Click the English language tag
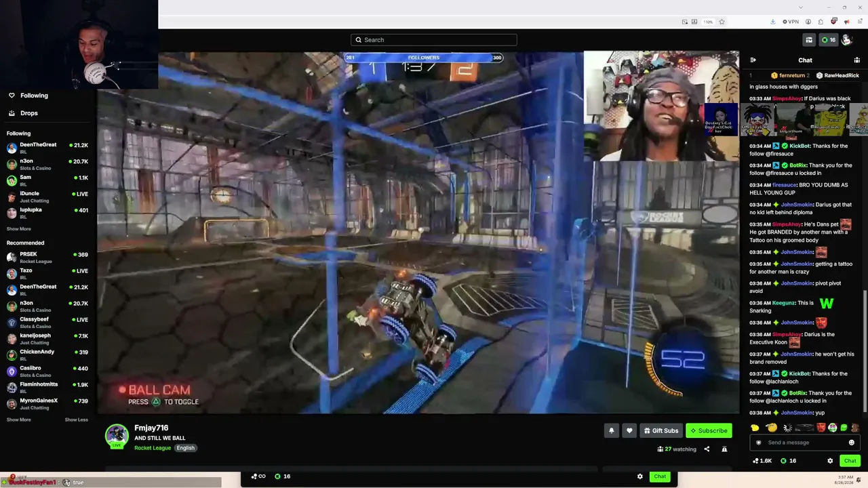 [x=185, y=448]
